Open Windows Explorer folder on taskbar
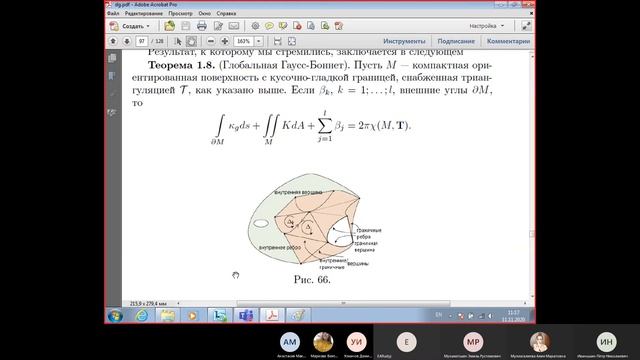 tap(167, 316)
